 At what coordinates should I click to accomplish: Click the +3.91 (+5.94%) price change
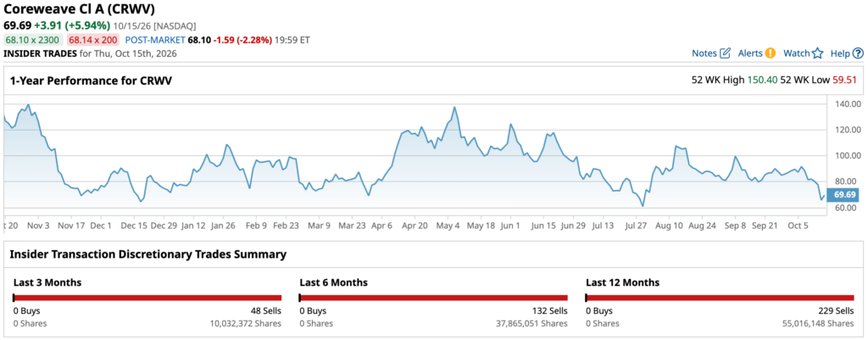(71, 25)
